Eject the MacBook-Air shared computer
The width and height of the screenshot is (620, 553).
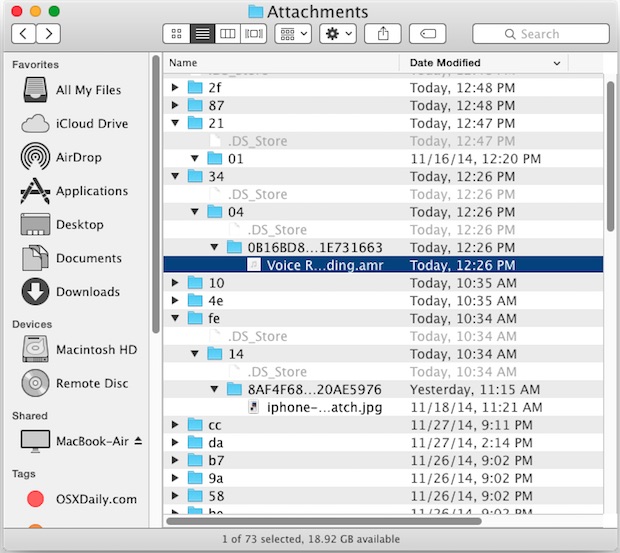(x=138, y=440)
